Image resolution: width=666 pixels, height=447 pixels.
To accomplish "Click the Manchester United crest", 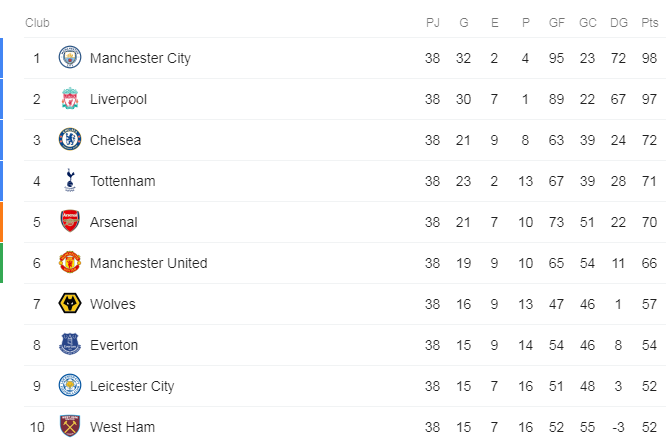I will pyautogui.click(x=70, y=263).
